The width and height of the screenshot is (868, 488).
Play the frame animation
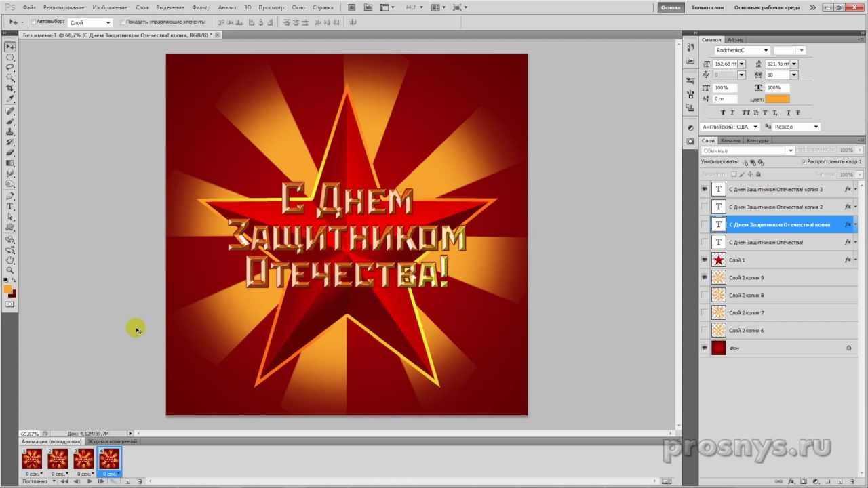[x=90, y=481]
